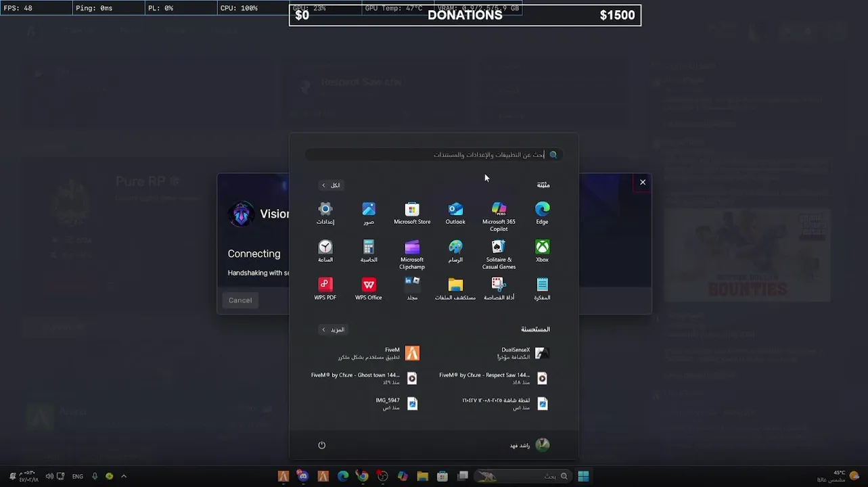Open the Paint (الرسام) app

[455, 251]
